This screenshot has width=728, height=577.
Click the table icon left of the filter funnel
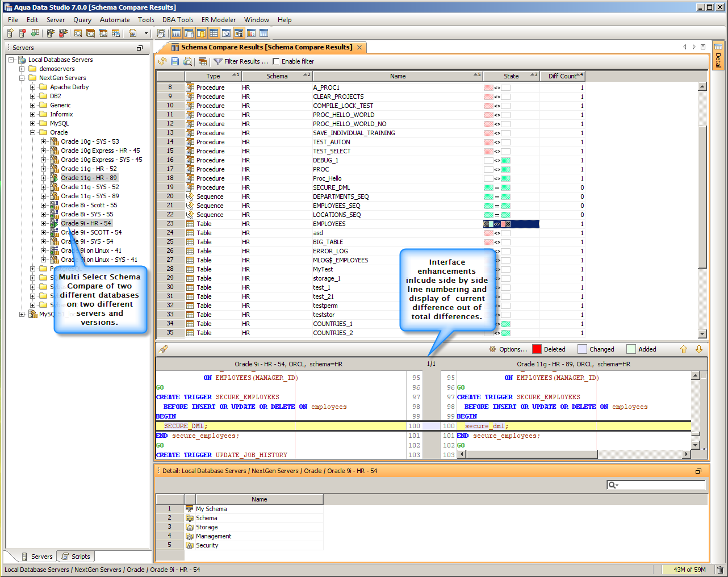tap(203, 61)
